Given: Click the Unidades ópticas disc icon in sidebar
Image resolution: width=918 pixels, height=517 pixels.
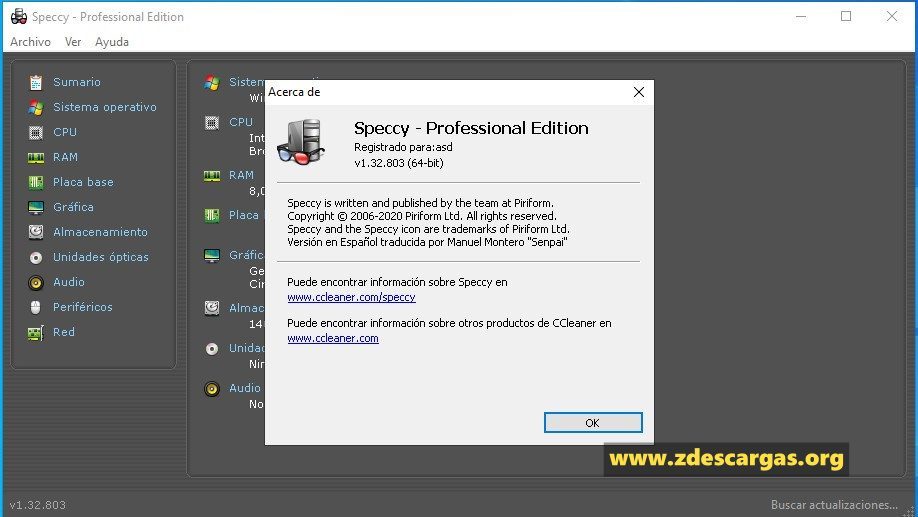Looking at the screenshot, I should click(x=36, y=258).
